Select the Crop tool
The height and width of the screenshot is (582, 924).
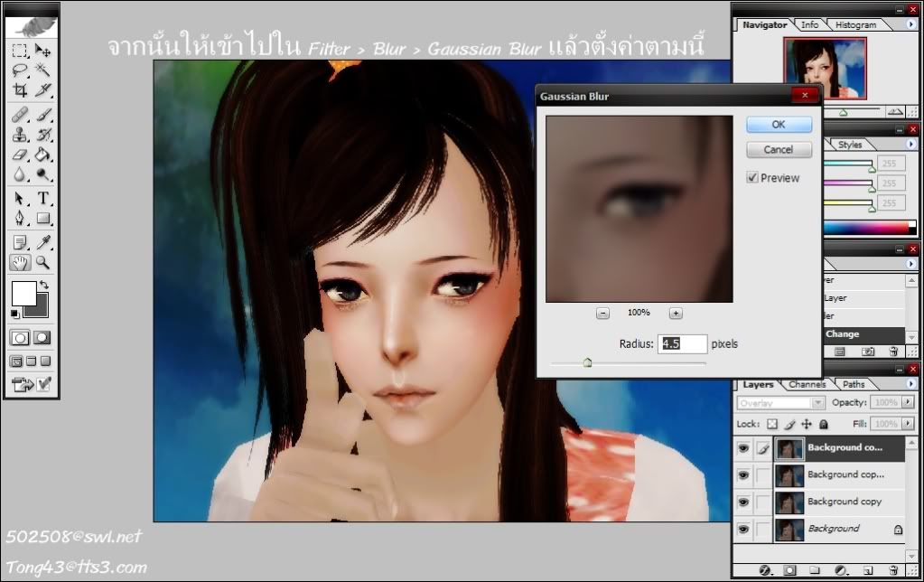coord(20,90)
